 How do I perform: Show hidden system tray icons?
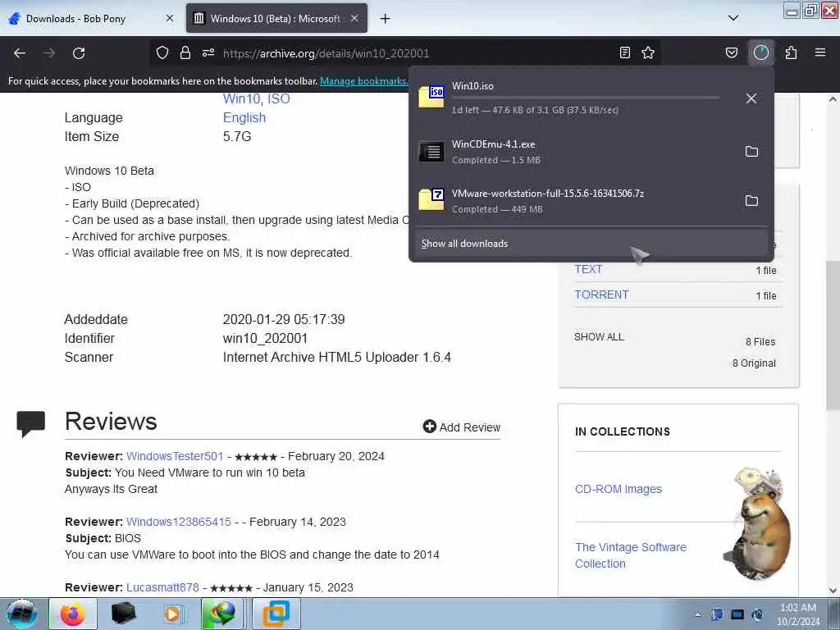[x=697, y=614]
